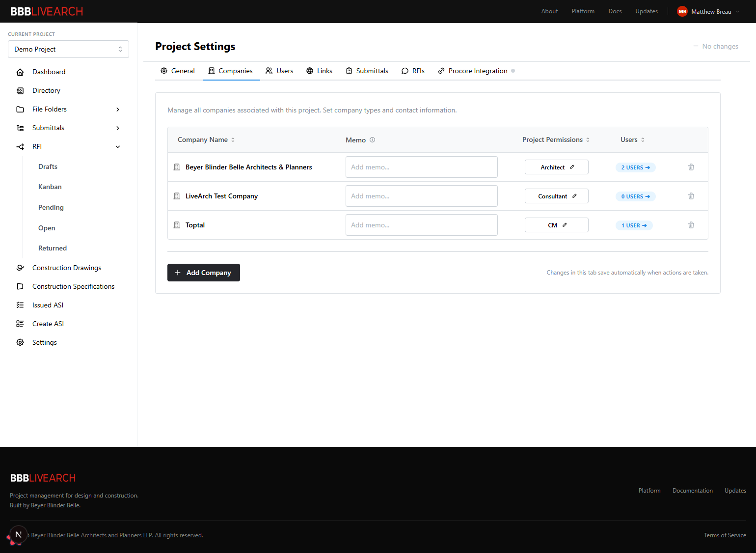Image resolution: width=756 pixels, height=553 pixels.
Task: Open the RFIs settings tab
Action: point(413,71)
